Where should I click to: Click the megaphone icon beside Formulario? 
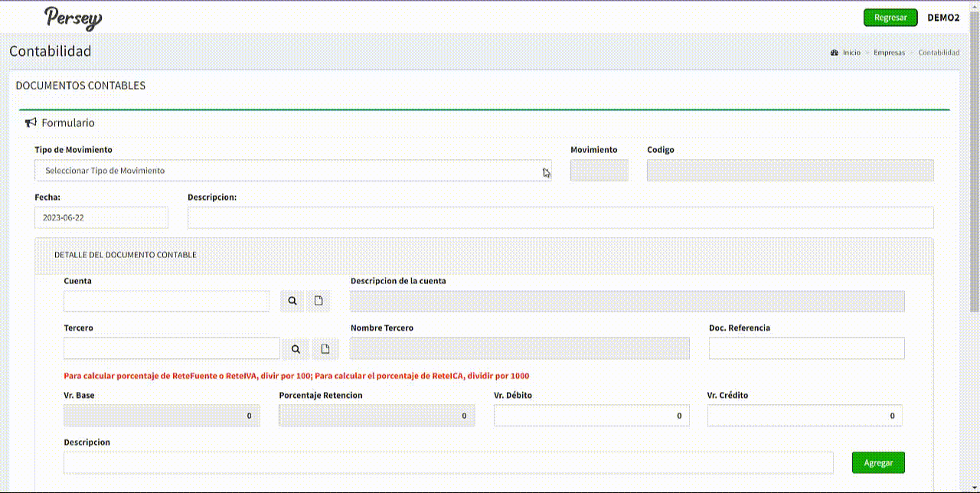[x=31, y=122]
